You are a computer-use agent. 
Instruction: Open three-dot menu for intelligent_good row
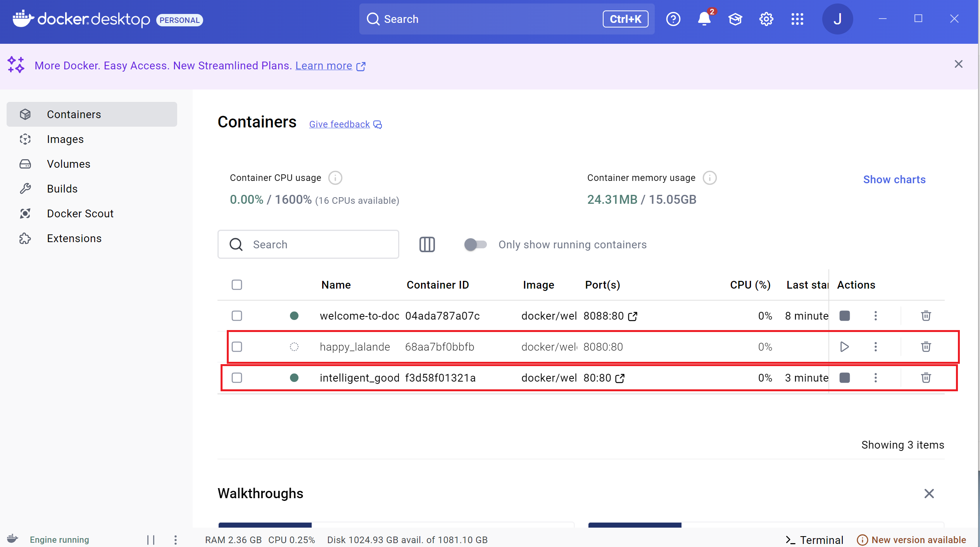[x=875, y=378]
